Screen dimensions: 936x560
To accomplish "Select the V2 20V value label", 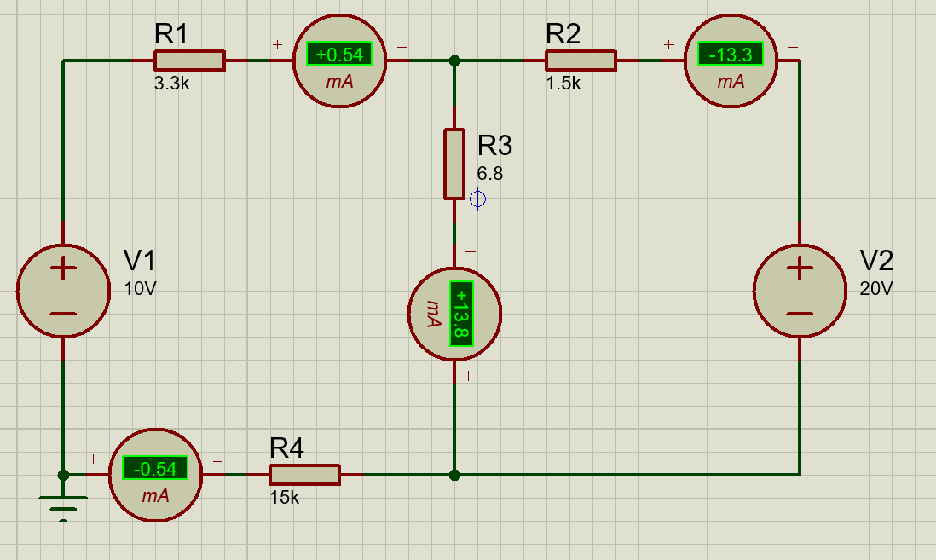I will pos(876,290).
